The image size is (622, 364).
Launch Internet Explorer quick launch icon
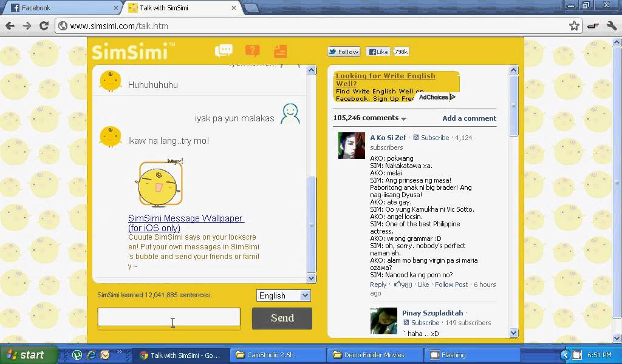(91, 355)
